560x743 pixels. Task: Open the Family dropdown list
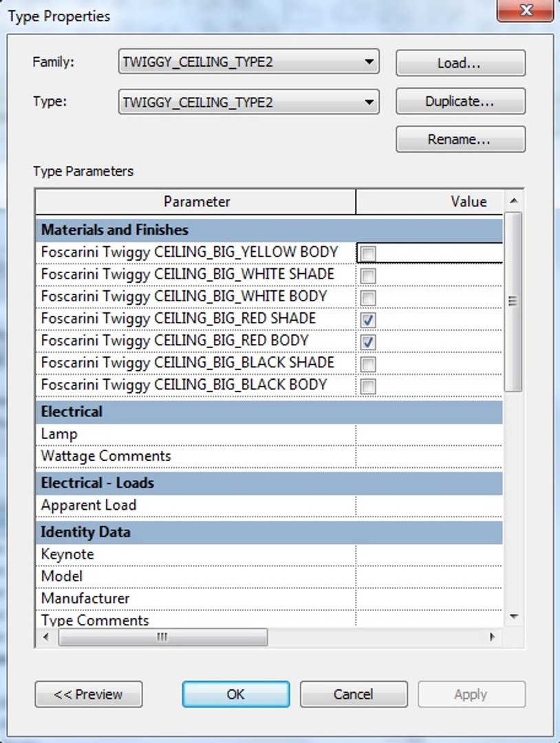tap(370, 63)
